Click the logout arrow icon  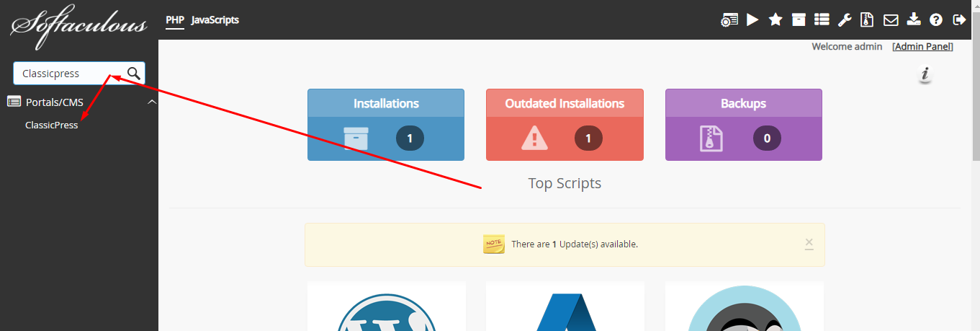959,19
